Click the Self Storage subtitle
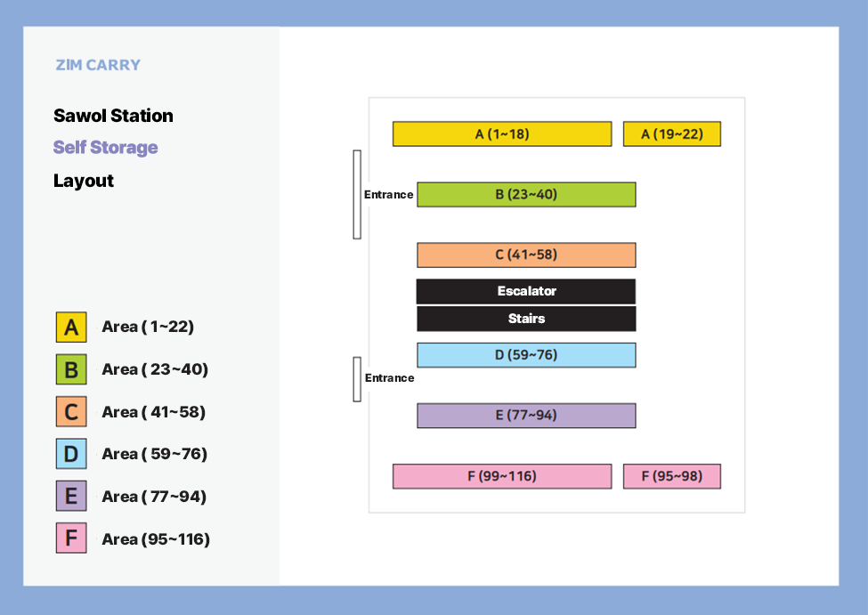The height and width of the screenshot is (615, 868). [x=105, y=147]
